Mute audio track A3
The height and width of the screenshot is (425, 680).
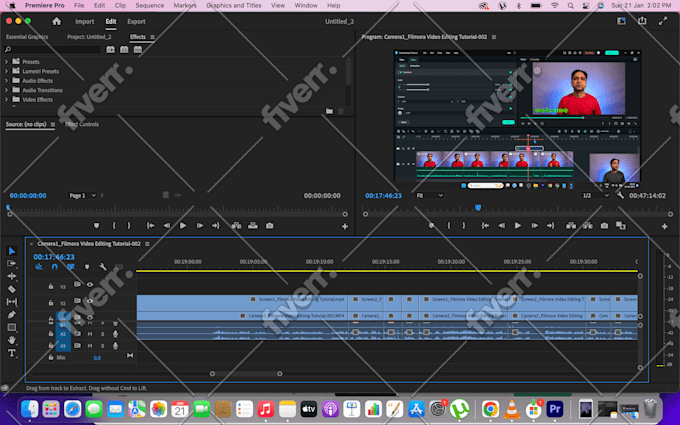click(90, 346)
